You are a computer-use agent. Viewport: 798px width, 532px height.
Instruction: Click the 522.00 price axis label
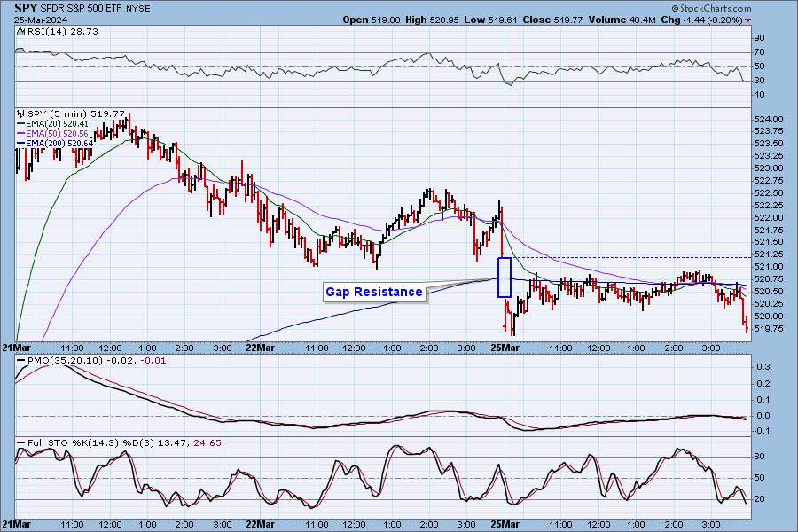click(768, 218)
